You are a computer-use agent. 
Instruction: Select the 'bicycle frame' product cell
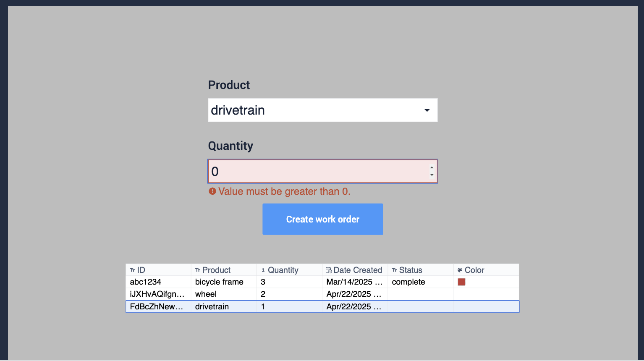[224, 282]
